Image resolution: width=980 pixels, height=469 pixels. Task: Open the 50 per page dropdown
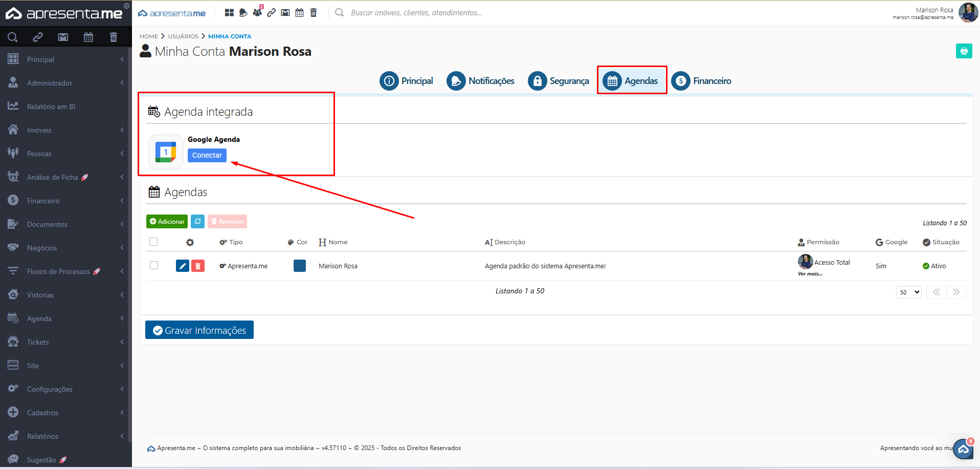tap(909, 292)
